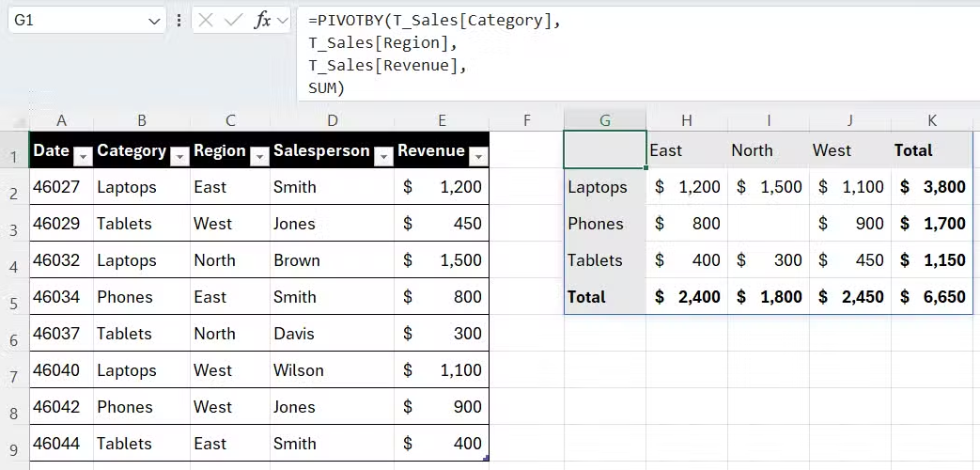Screen dimensions: 980x470
Task: Select column F header
Action: [x=527, y=120]
